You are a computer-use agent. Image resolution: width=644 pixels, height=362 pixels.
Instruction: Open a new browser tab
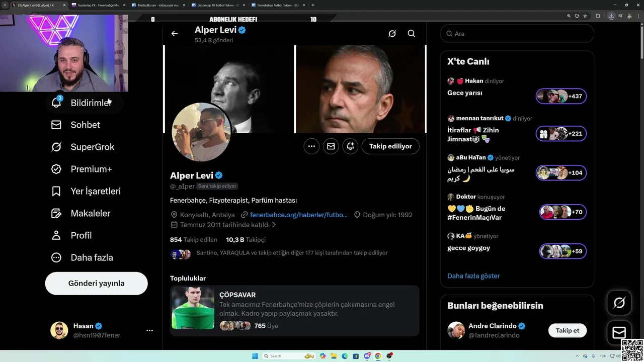(x=313, y=5)
